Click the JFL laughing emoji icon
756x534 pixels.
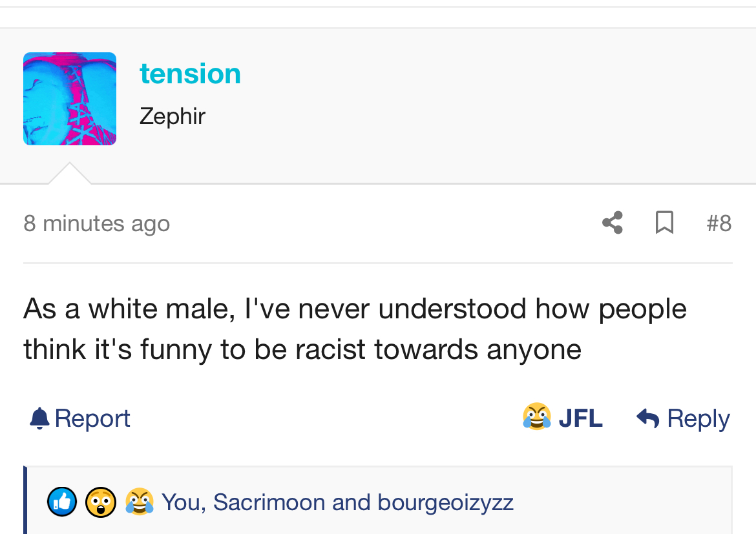[537, 417]
